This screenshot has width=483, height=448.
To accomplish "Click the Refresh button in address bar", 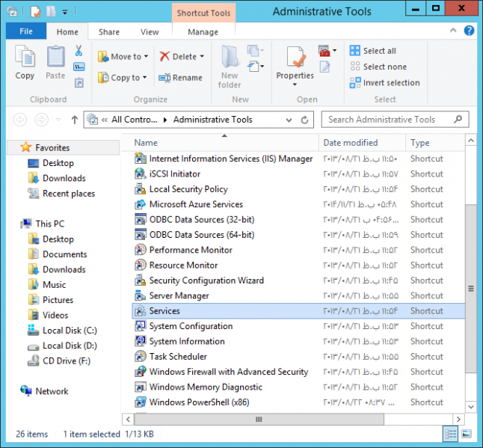I will [x=304, y=120].
